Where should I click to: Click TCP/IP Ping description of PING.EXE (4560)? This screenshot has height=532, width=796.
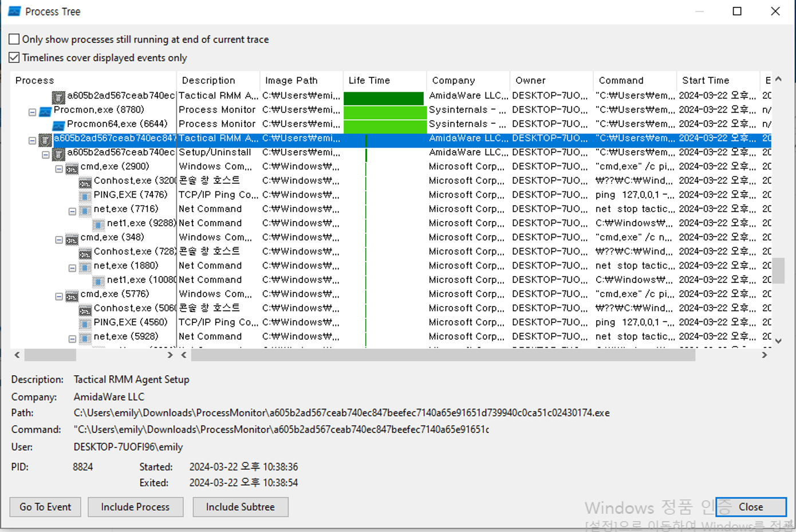click(218, 322)
